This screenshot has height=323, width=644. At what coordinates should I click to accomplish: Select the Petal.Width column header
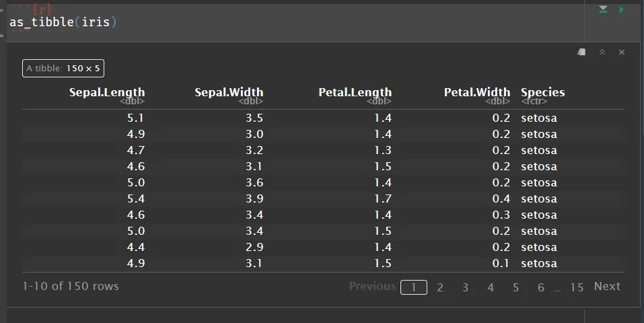[476, 93]
